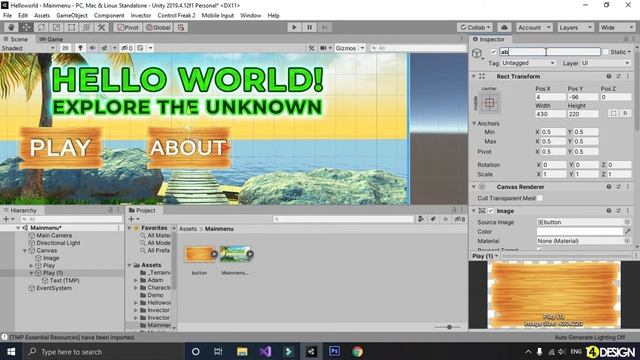640x360 pixels.
Task: Open the Window menu
Action: click(x=250, y=16)
